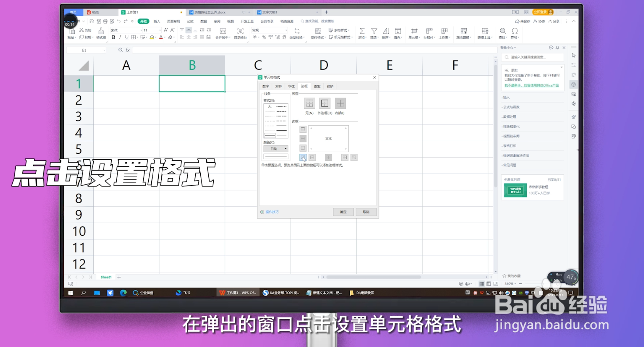Open the borders dropdown arrow in the ribbon

click(138, 37)
